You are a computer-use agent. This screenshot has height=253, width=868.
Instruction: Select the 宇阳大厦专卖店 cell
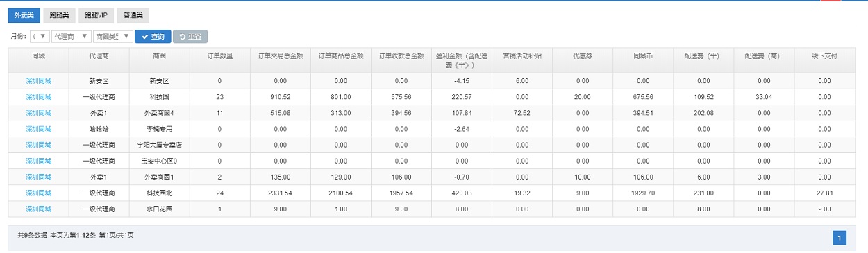click(x=159, y=145)
